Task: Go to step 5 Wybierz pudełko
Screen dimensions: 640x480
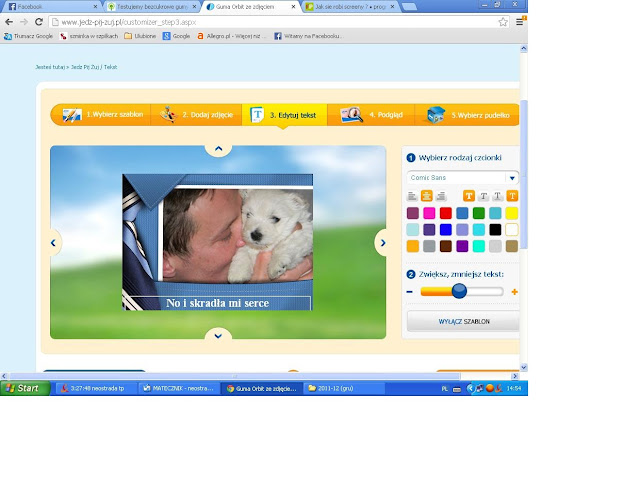Action: [x=467, y=115]
